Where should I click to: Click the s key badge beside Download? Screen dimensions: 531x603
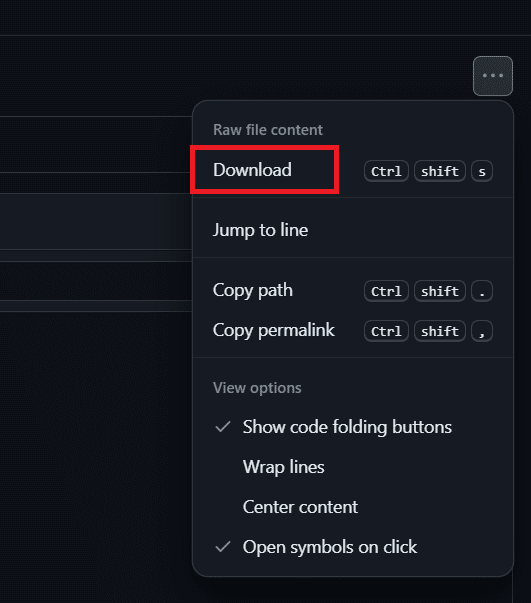pyautogui.click(x=482, y=171)
